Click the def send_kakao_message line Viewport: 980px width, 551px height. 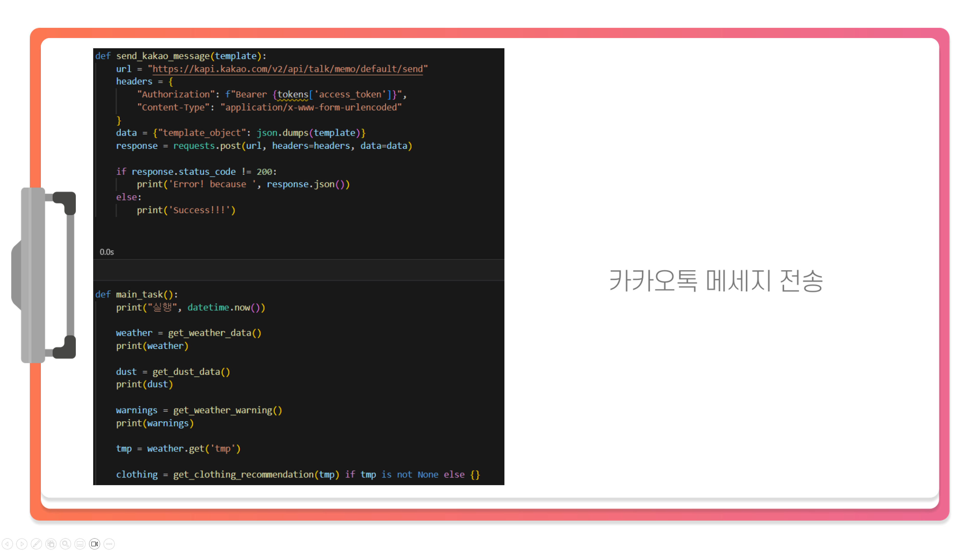point(181,56)
